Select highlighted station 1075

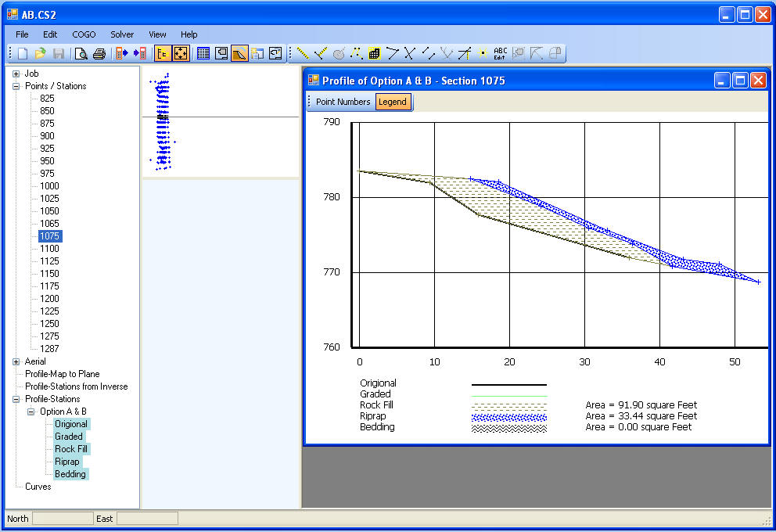click(x=50, y=236)
